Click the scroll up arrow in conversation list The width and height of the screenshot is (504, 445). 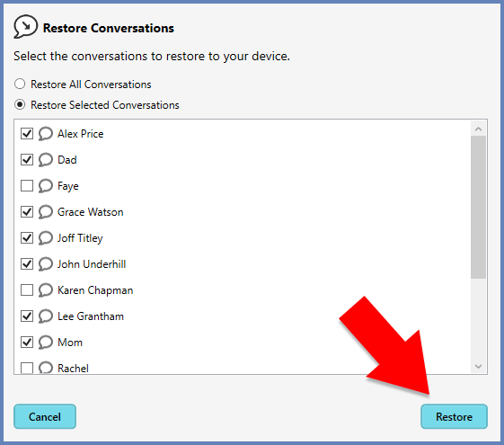click(x=478, y=129)
